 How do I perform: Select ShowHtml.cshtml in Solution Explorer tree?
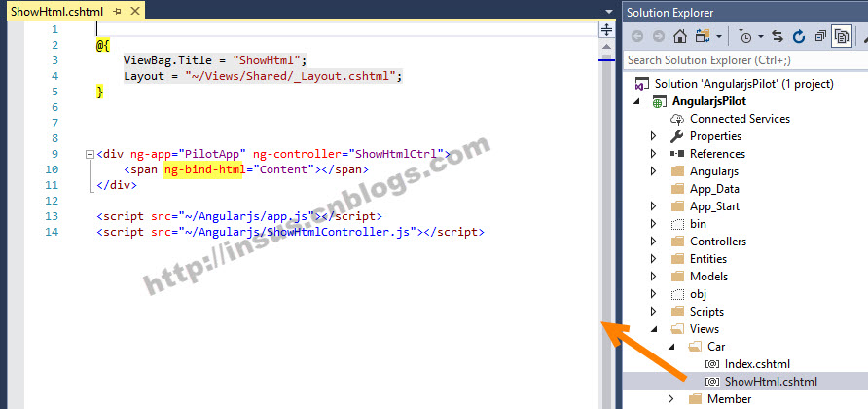(771, 382)
